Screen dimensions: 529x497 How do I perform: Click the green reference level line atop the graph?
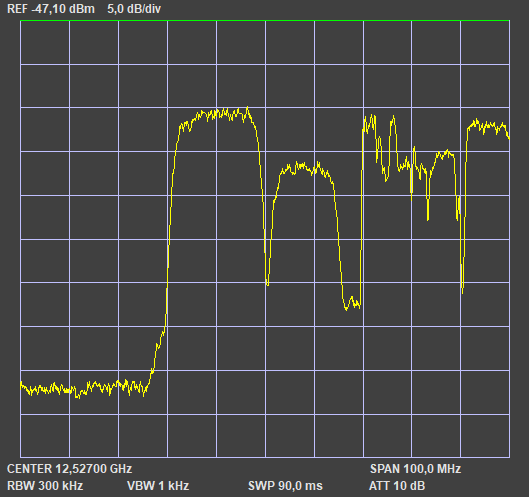point(265,21)
